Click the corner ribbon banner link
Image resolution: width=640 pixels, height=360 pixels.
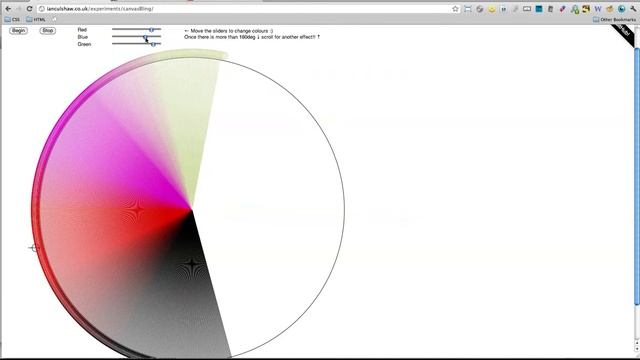pos(624,34)
